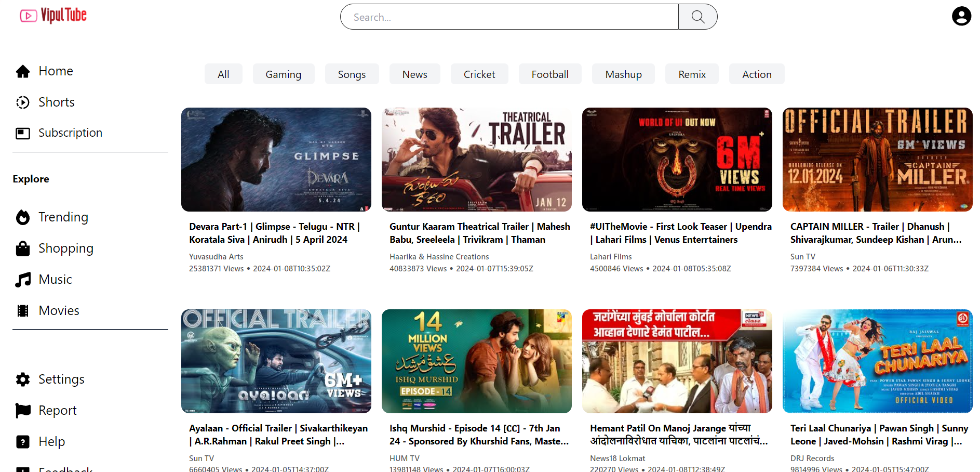
Task: Click the Shopping bag icon
Action: point(23,248)
